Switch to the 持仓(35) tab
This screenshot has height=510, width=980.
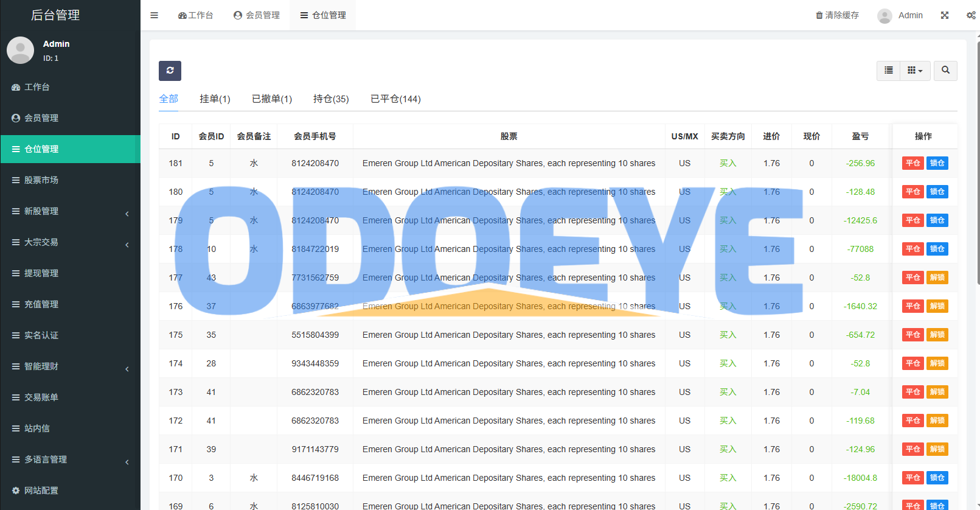331,99
